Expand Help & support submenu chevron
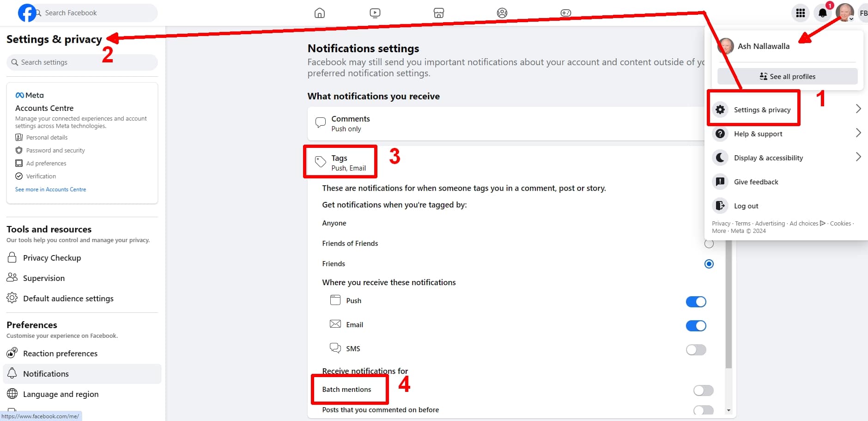 [858, 133]
